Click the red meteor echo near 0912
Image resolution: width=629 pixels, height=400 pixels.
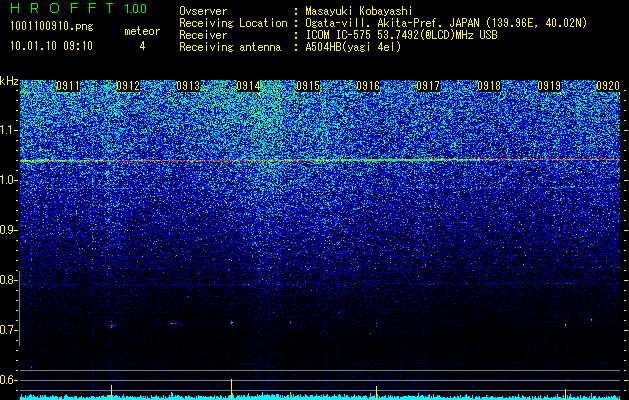click(112, 325)
